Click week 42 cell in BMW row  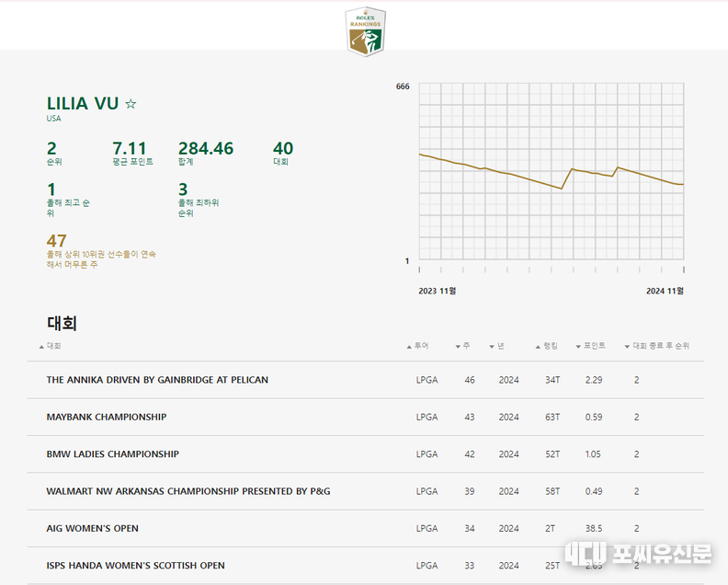click(470, 454)
